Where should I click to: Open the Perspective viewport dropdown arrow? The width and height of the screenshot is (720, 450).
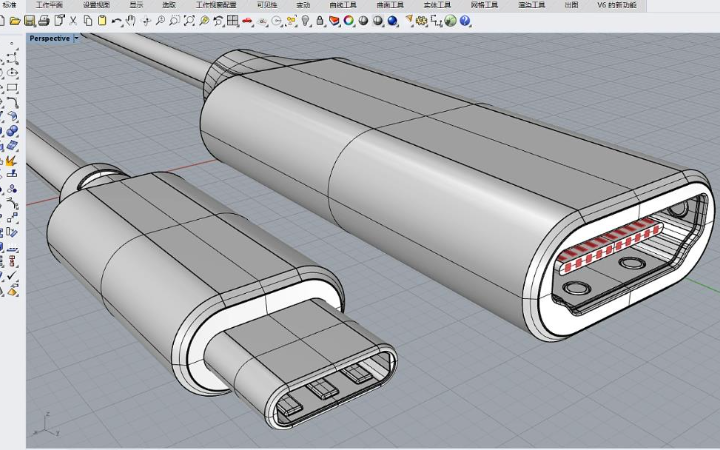click(77, 39)
